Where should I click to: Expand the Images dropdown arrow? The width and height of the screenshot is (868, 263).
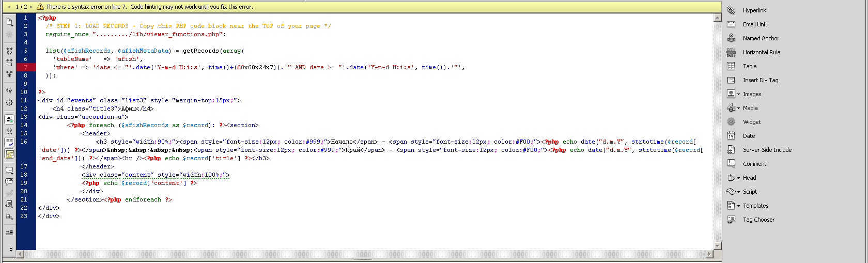tap(738, 94)
